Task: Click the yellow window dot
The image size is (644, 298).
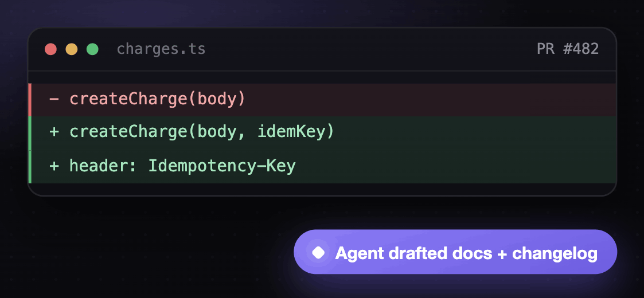Action: point(72,49)
